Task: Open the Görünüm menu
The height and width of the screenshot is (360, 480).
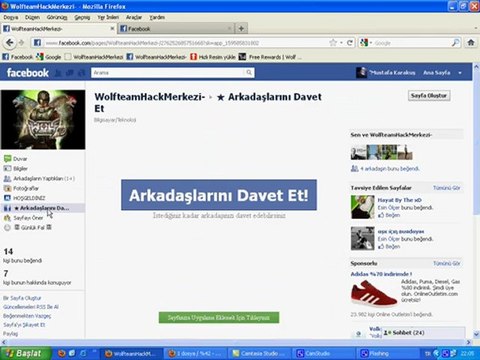Action: coord(57,17)
